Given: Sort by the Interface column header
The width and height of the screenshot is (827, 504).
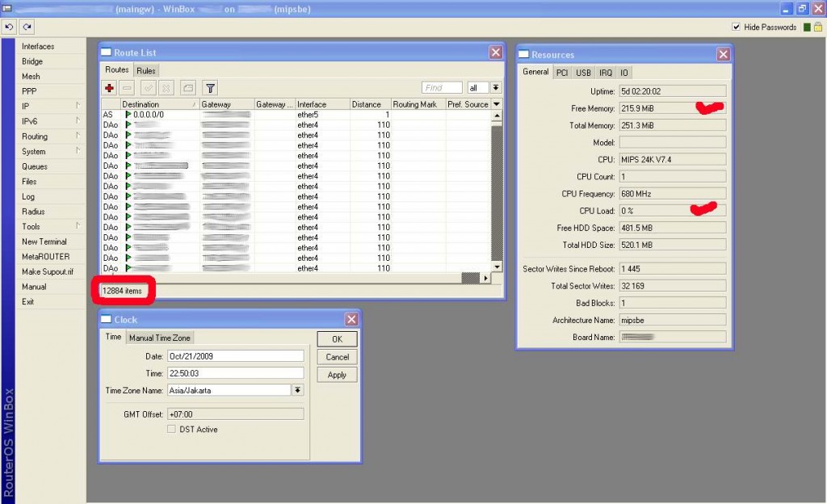Looking at the screenshot, I should (323, 104).
